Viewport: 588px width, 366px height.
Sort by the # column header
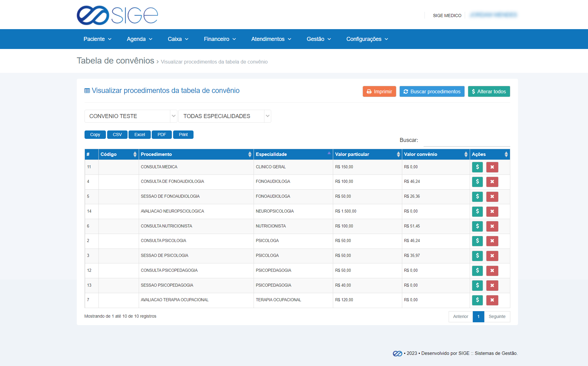[x=92, y=154]
